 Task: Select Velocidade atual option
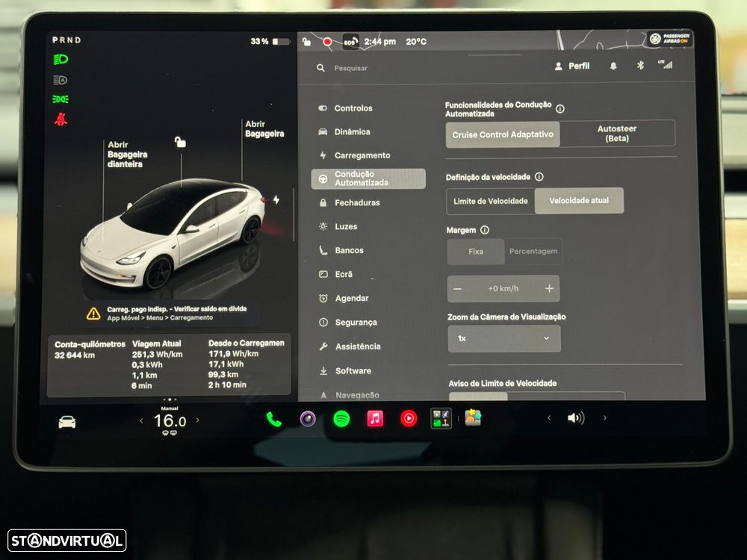579,200
